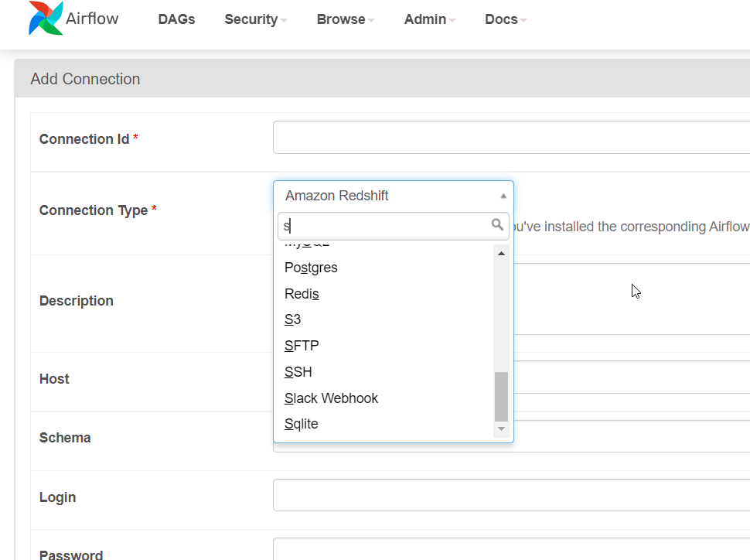The image size is (750, 560).
Task: Click the Host input field
Action: pyautogui.click(x=632, y=377)
